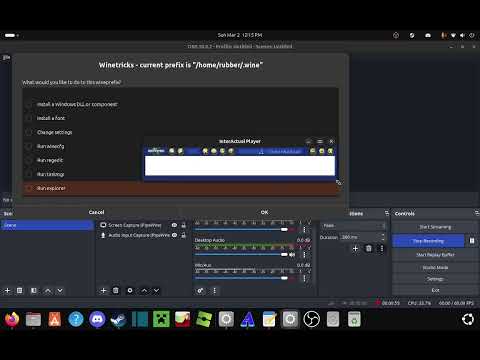The image size is (480, 360).
Task: Move the scene down with arrow icon
Action: (60, 291)
